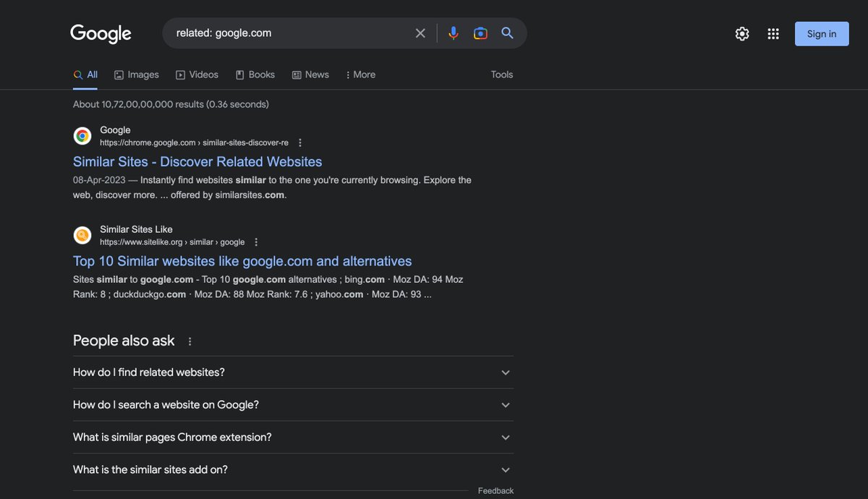Screen dimensions: 868x499
Task: Click the 'About 10,72,00,00,000 results' text
Action: (171, 104)
